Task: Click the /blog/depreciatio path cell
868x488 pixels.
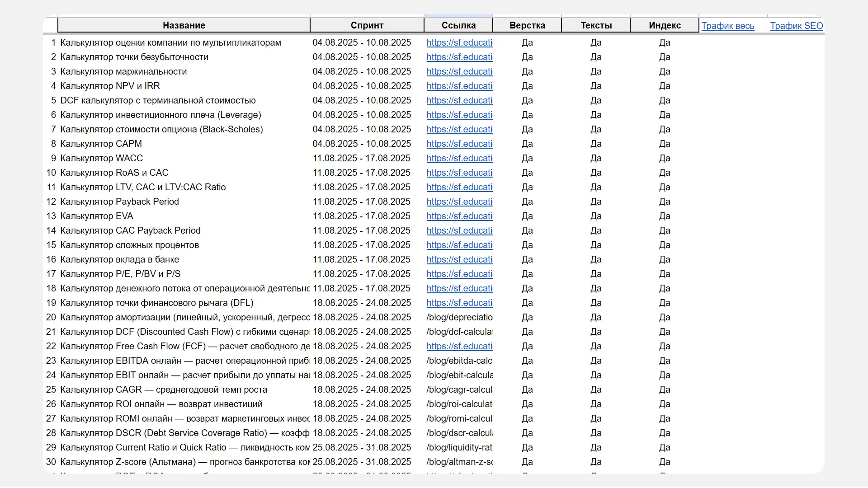Action: [460, 317]
